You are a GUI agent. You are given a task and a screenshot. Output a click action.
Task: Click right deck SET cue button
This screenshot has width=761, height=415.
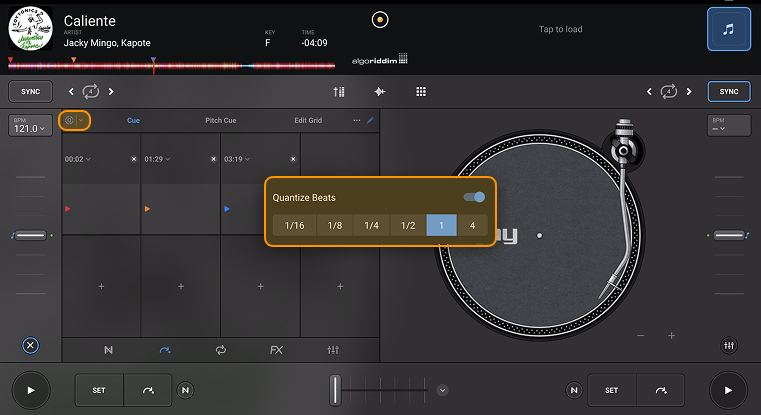(x=612, y=390)
